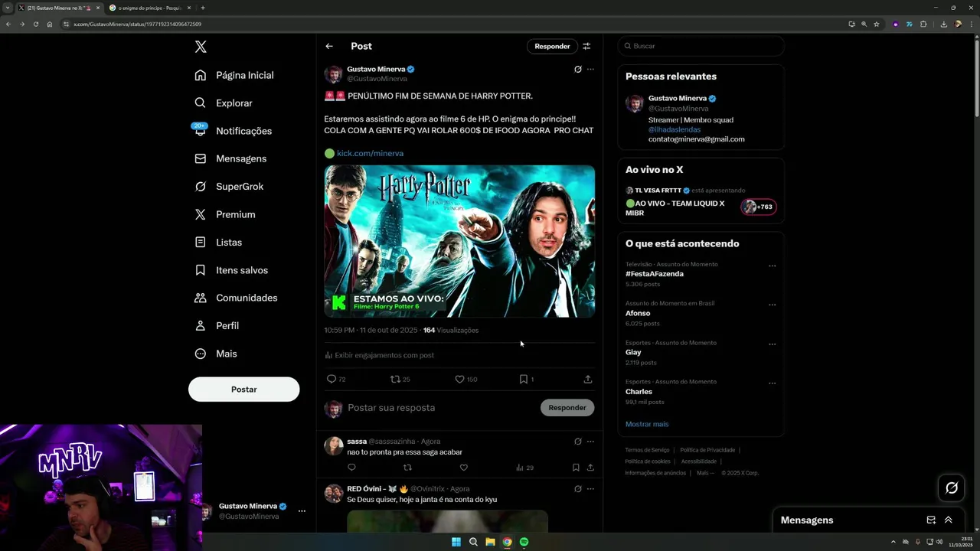The image size is (980, 551).
Task: Open Página Inicial
Action: (x=234, y=75)
